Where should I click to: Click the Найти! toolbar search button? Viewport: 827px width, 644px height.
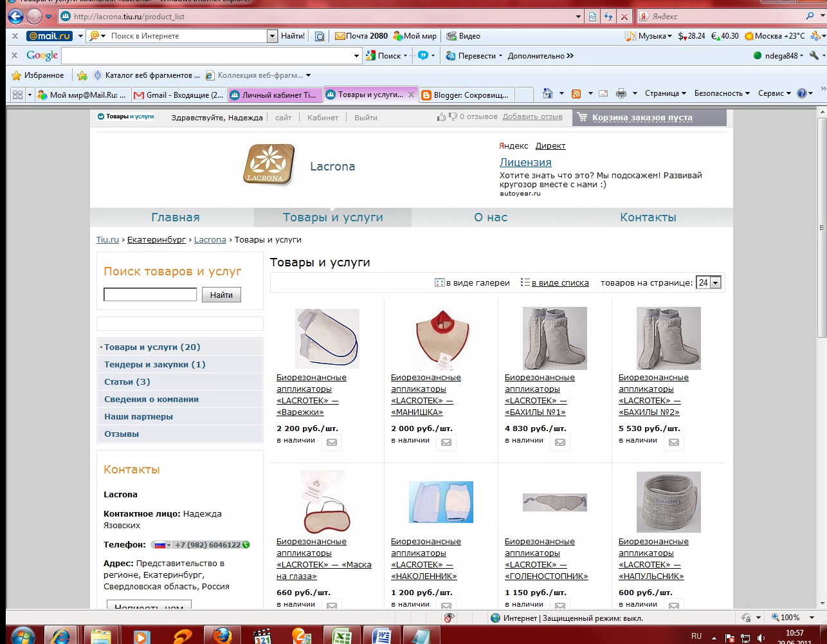point(293,36)
